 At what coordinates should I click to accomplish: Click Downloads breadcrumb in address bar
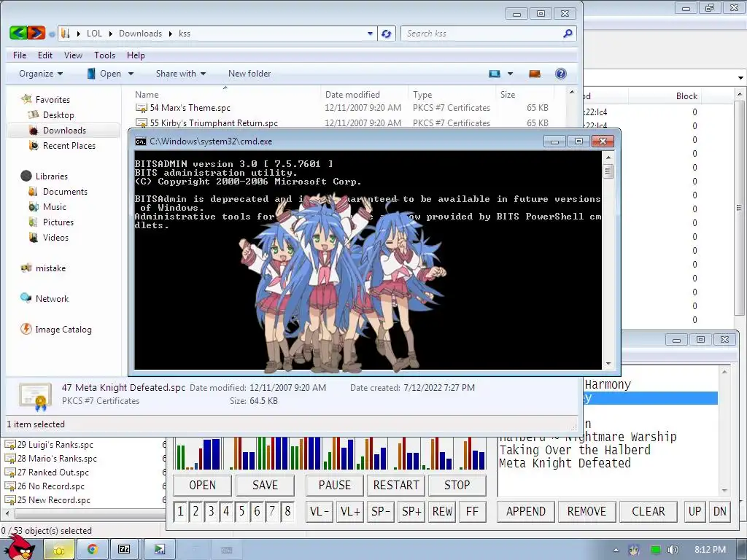[x=140, y=34]
